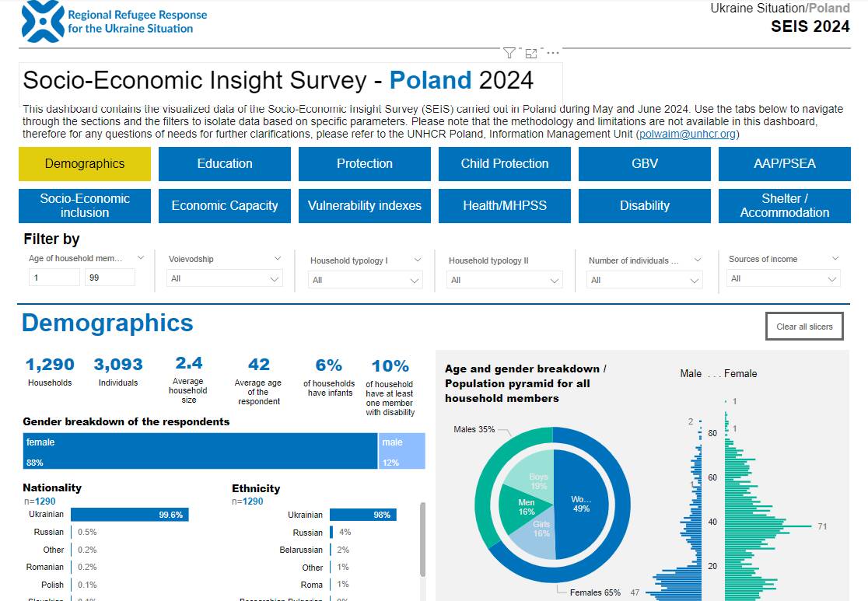View the Vulnerability indexes tab
The height and width of the screenshot is (601, 868).
coord(365,206)
